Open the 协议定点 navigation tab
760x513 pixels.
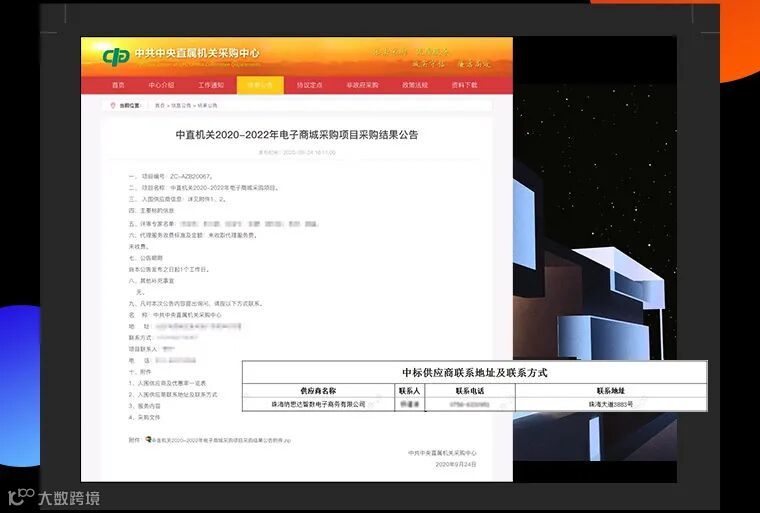coord(310,85)
